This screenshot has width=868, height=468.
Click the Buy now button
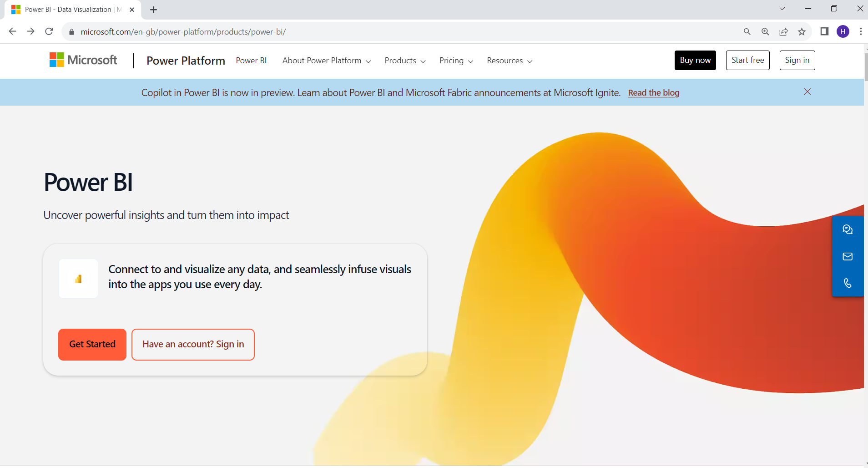(x=695, y=60)
